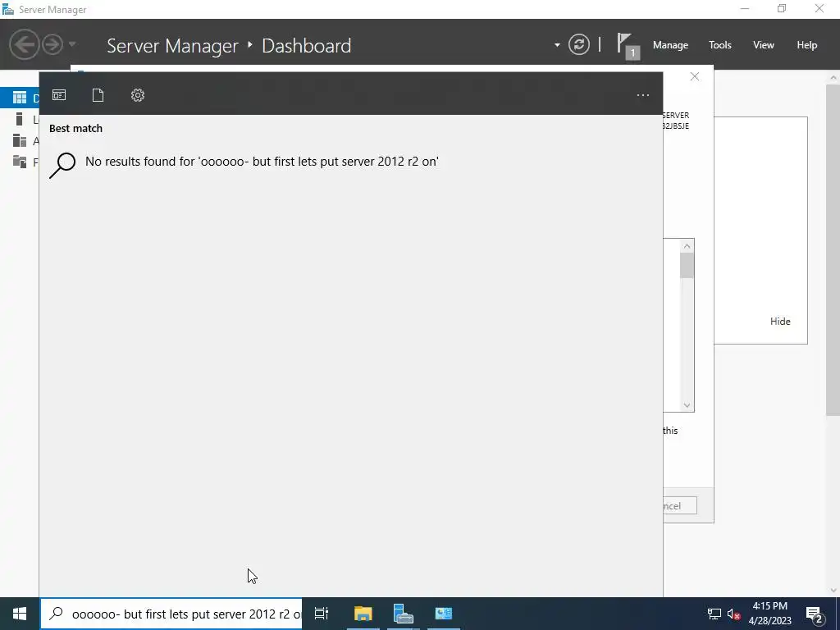Screen dimensions: 840x630
Task: Click the partially hidden Cancel button
Action: [680, 505]
